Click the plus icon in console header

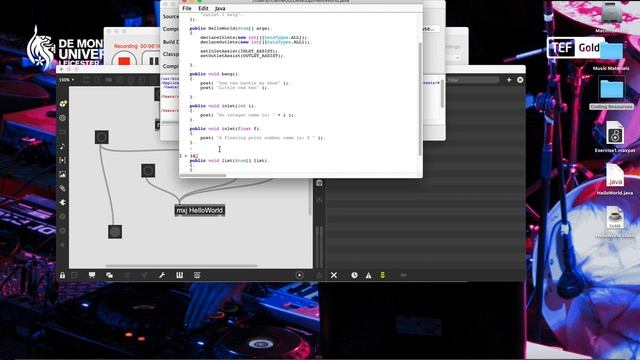[x=509, y=80]
